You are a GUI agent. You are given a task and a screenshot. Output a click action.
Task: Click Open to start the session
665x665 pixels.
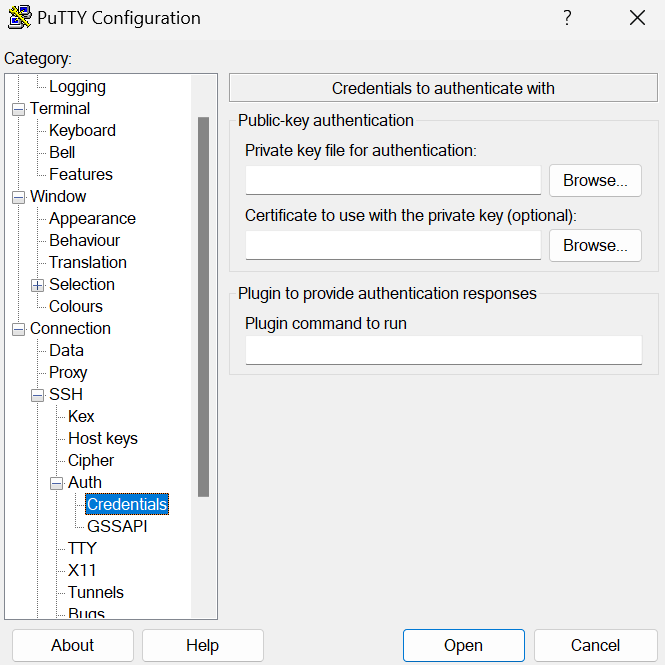pyautogui.click(x=464, y=645)
